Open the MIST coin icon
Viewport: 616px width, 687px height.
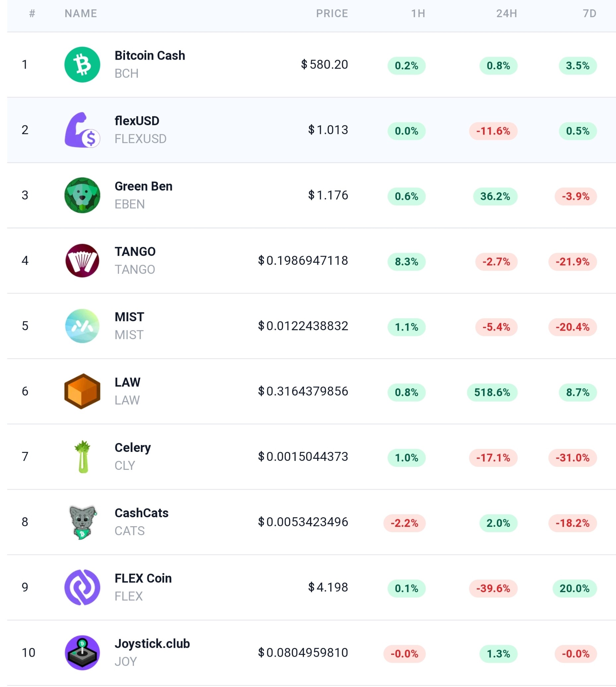click(x=82, y=326)
